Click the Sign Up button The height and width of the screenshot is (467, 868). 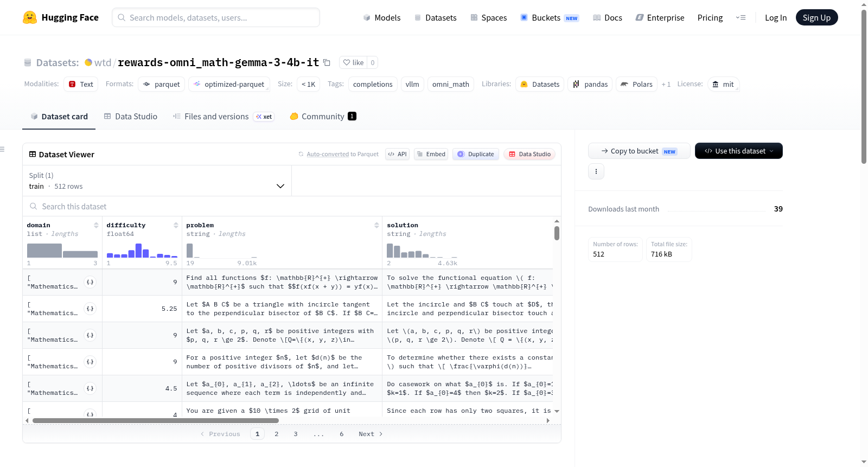pyautogui.click(x=816, y=17)
